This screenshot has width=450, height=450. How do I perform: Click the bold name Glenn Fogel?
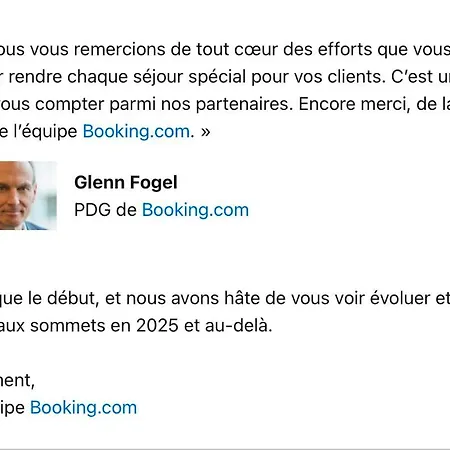pyautogui.click(x=126, y=182)
